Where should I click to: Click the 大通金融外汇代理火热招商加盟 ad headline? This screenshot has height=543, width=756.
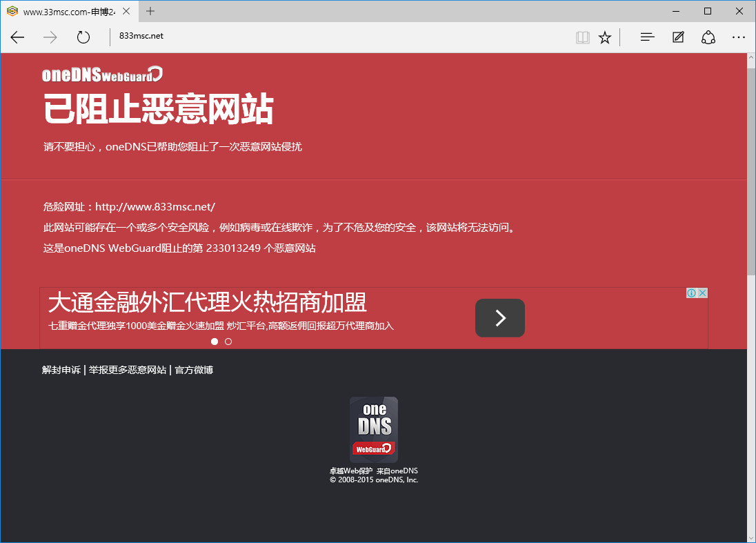coord(208,302)
